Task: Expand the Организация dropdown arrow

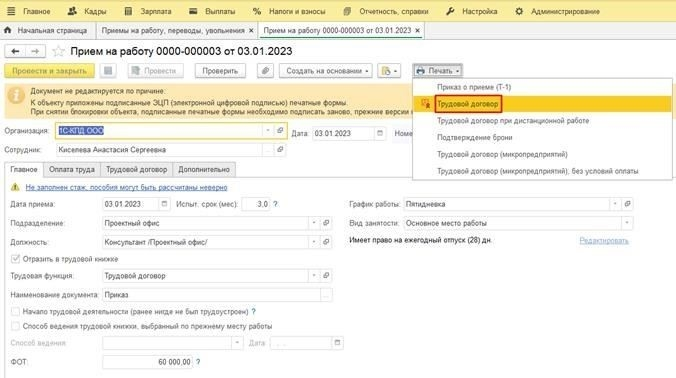Action: pyautogui.click(x=268, y=130)
